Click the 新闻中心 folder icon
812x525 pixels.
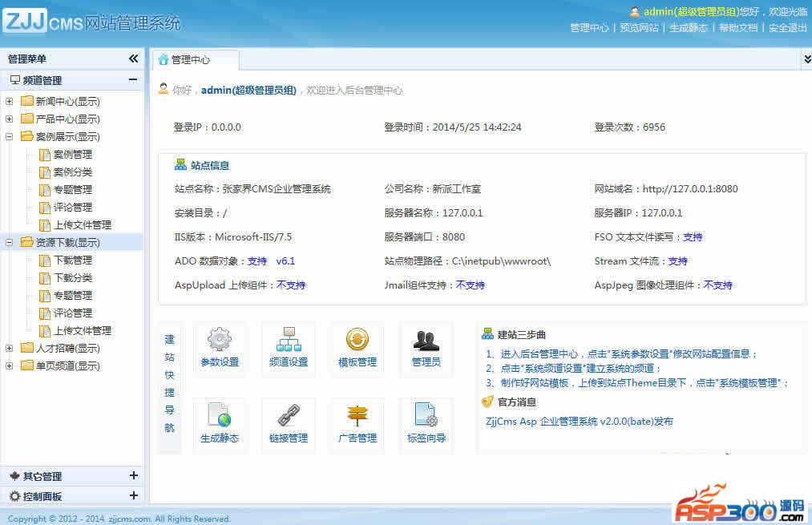(x=27, y=101)
